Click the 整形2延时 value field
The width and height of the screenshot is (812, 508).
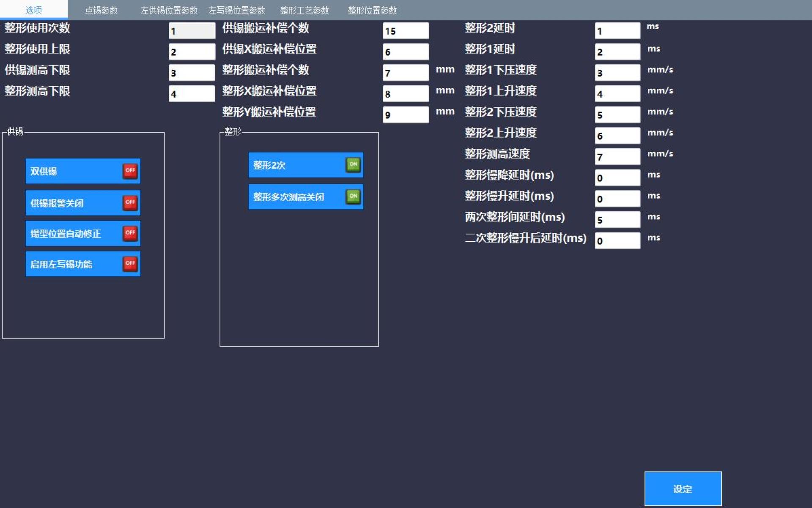coord(617,30)
